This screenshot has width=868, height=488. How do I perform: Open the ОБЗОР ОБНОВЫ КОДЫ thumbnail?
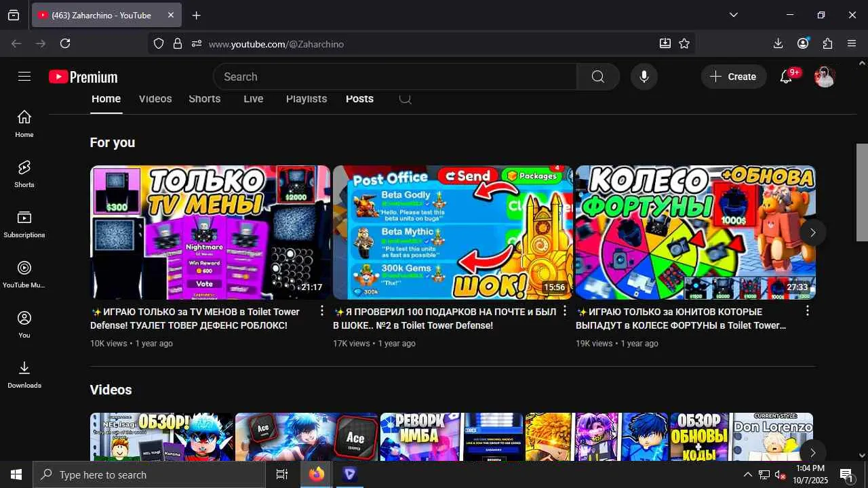coord(742,437)
